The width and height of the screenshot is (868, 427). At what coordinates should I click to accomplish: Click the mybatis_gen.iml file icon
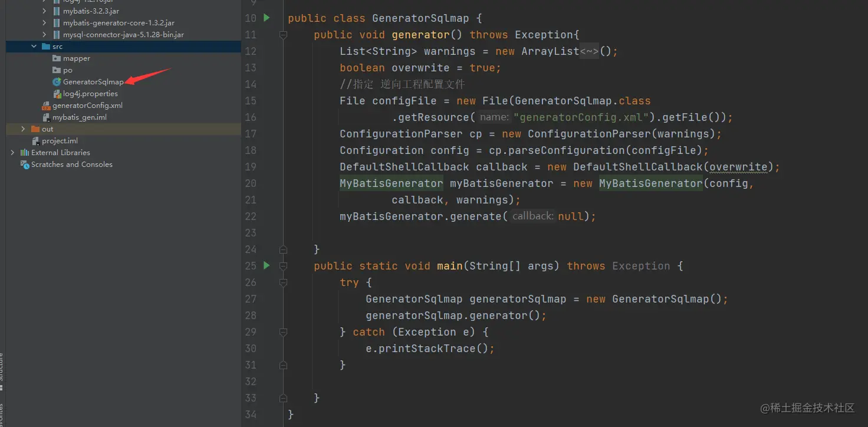coord(46,117)
